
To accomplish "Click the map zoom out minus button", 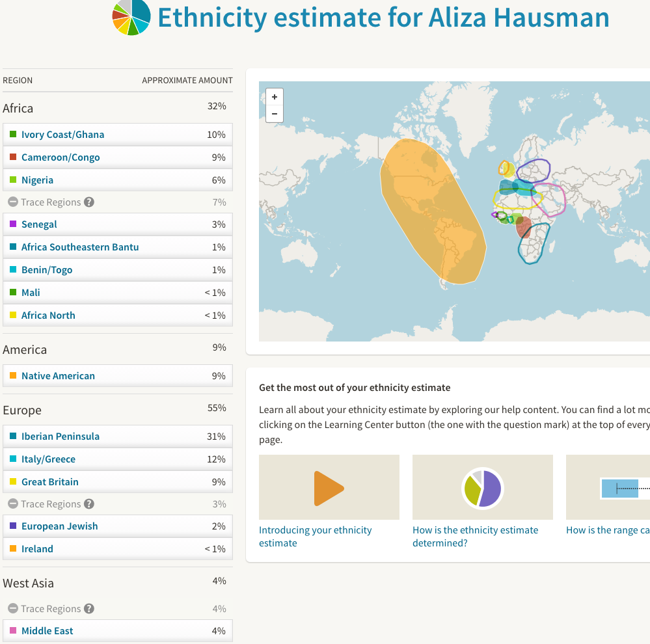I will click(275, 113).
